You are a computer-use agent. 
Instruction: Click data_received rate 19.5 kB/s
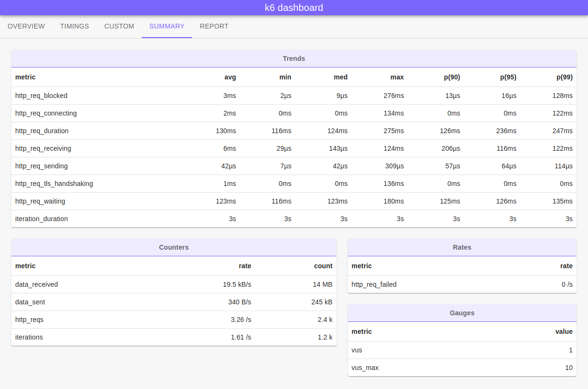click(237, 284)
